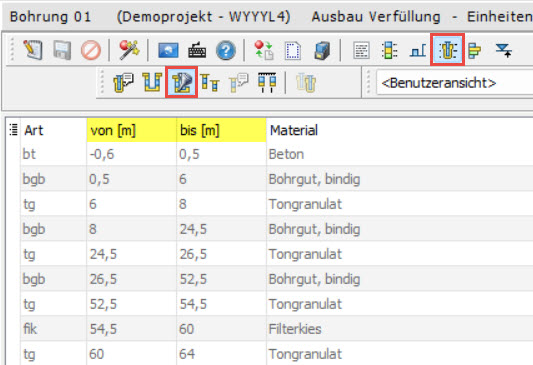Click the text list sheet icon
Screen dimensions: 533x365
(361, 50)
